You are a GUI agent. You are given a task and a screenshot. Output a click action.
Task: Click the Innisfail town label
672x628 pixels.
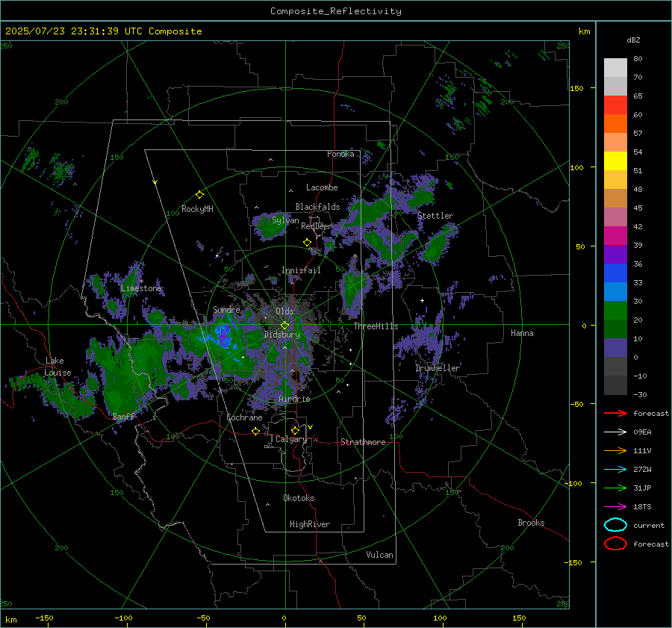[301, 270]
